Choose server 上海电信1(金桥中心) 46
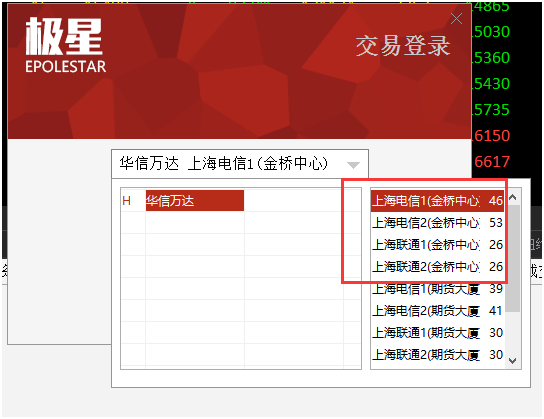 (x=437, y=200)
